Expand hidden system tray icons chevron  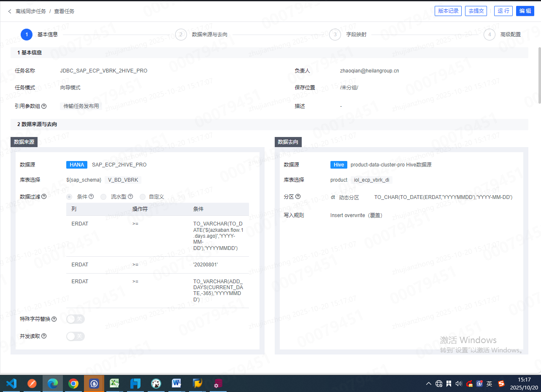pyautogui.click(x=429, y=384)
